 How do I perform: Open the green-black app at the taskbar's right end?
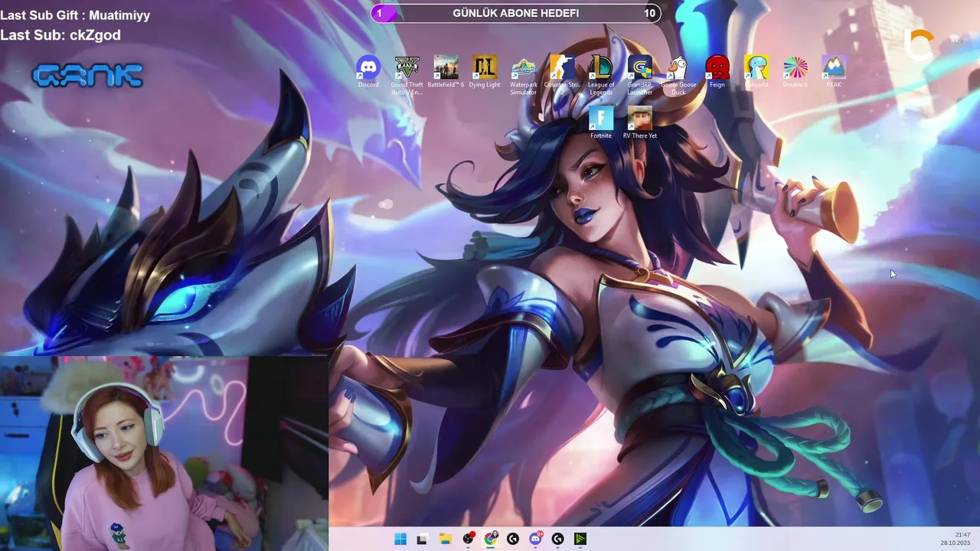580,539
